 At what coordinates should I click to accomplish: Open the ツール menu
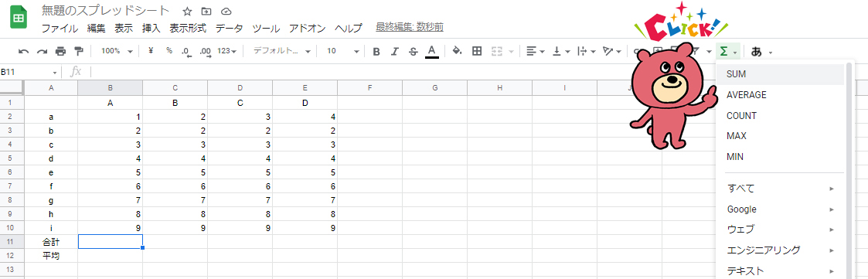(x=266, y=29)
